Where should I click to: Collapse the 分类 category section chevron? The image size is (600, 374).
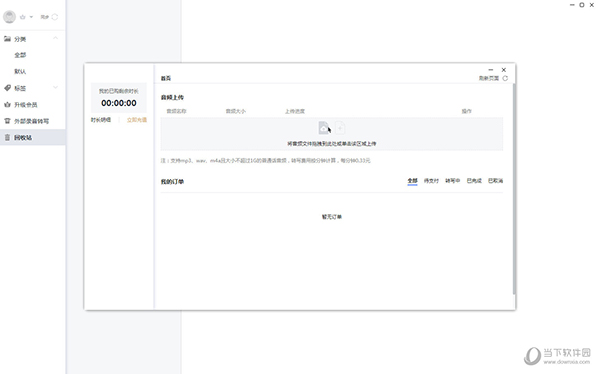point(55,38)
